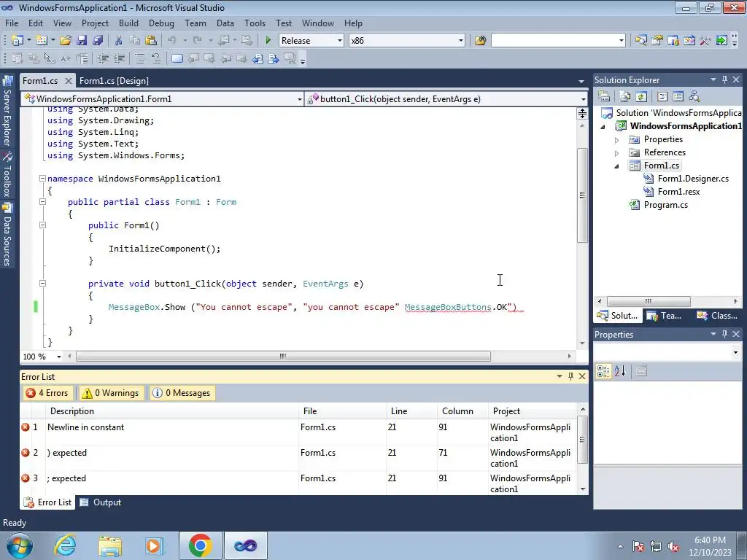Screen dimensions: 747x560
Task: Open the Debug menu
Action: (161, 23)
